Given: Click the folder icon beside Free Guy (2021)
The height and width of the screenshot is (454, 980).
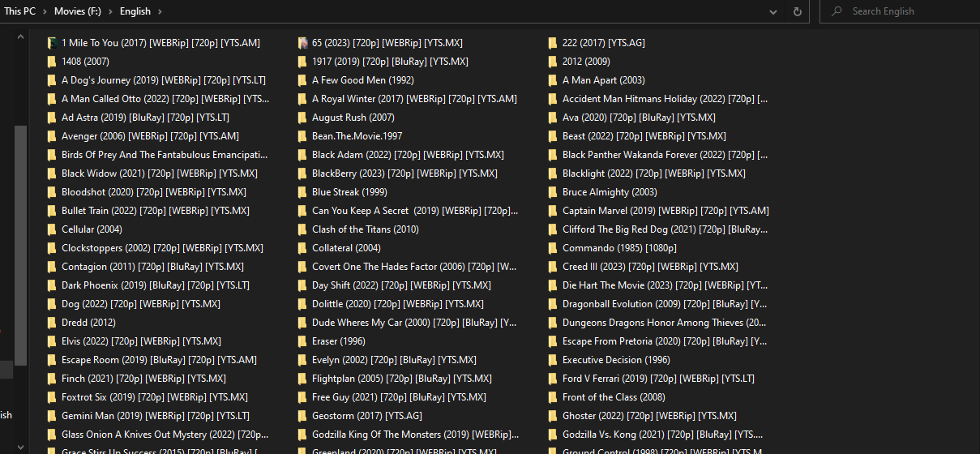Looking at the screenshot, I should (x=302, y=397).
